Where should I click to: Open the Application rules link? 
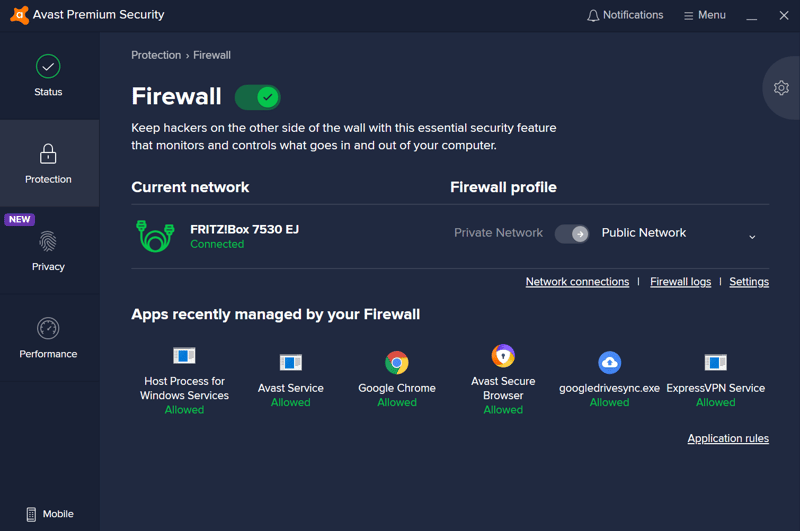pos(728,438)
